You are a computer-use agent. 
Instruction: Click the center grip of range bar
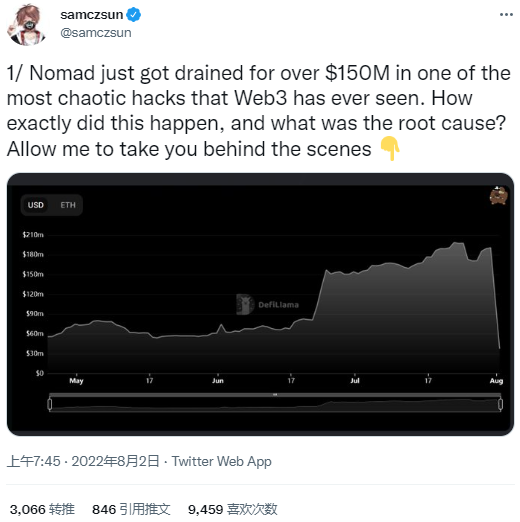click(x=275, y=395)
